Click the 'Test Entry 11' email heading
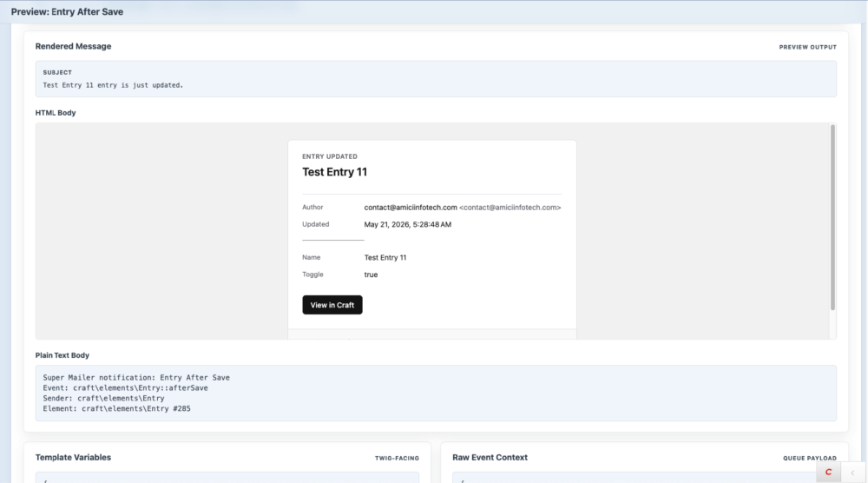The image size is (868, 483). point(334,172)
